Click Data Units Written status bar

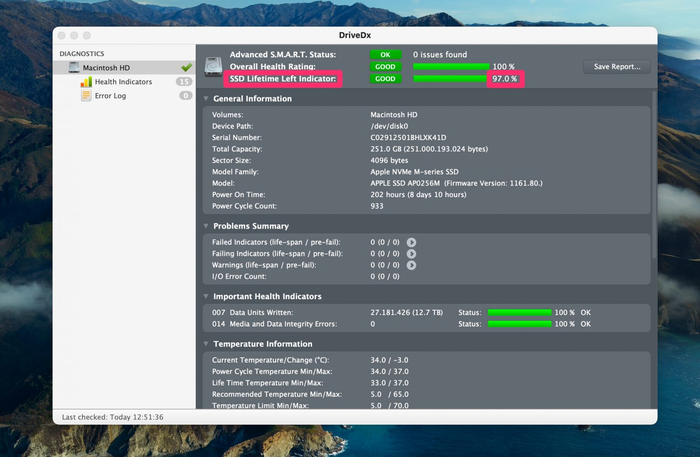(520, 312)
